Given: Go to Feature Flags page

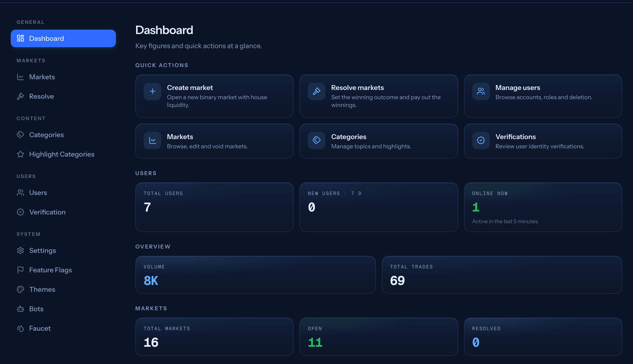Looking at the screenshot, I should [x=63, y=270].
